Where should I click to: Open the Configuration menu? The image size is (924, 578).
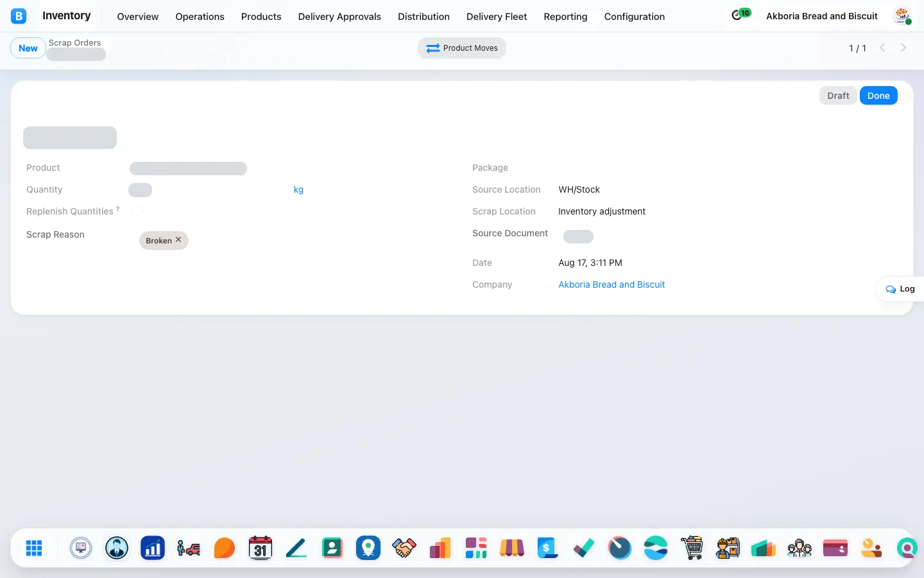pyautogui.click(x=635, y=17)
